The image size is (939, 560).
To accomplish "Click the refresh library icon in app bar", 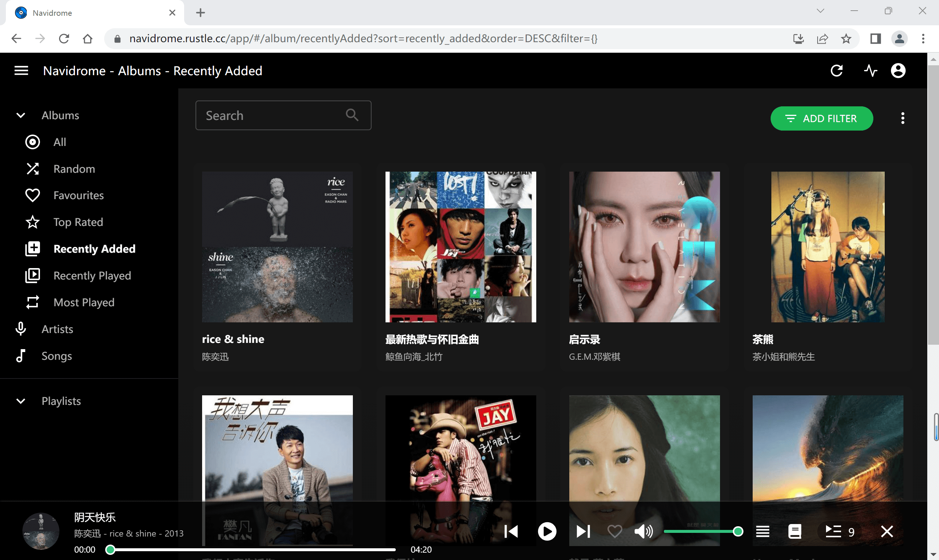I will coord(836,70).
